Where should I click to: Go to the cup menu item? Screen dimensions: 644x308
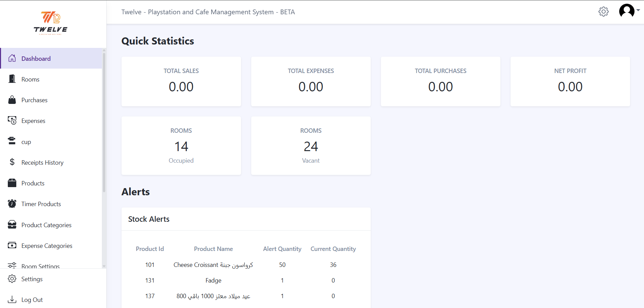coord(26,142)
